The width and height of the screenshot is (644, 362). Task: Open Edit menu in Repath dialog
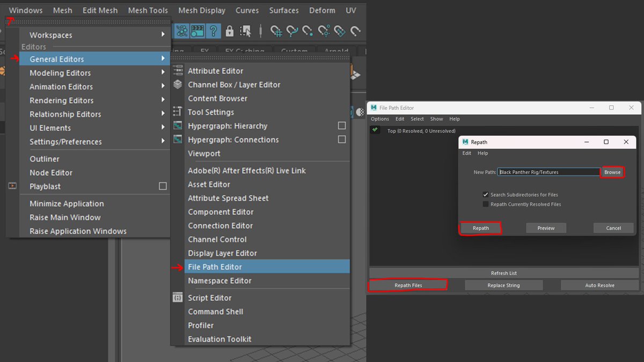pos(467,153)
